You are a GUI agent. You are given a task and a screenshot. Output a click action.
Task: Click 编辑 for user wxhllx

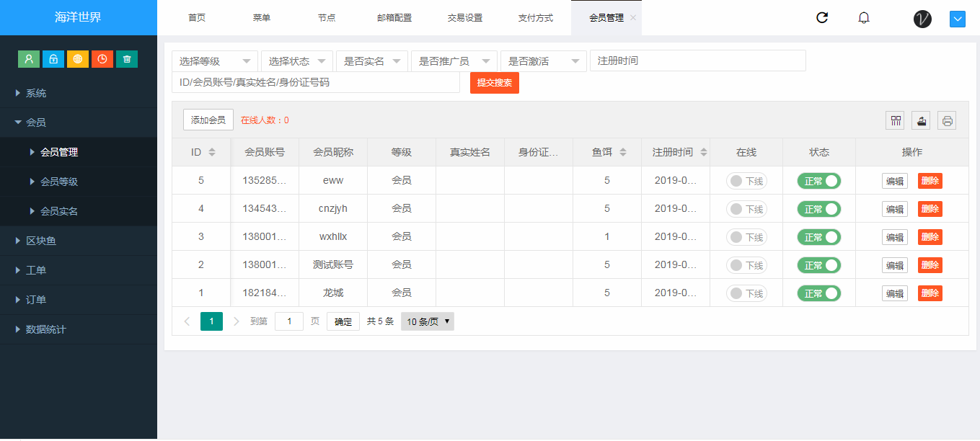895,237
